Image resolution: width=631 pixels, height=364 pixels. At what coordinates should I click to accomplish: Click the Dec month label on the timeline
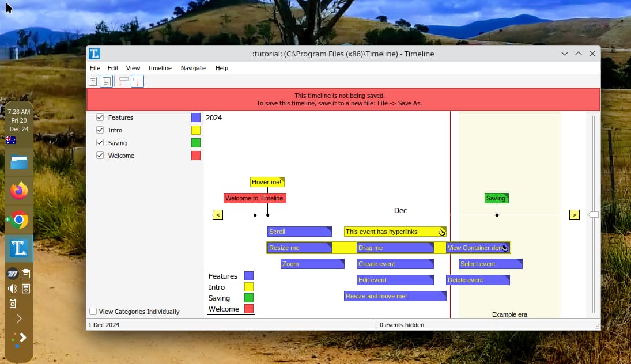pos(400,210)
